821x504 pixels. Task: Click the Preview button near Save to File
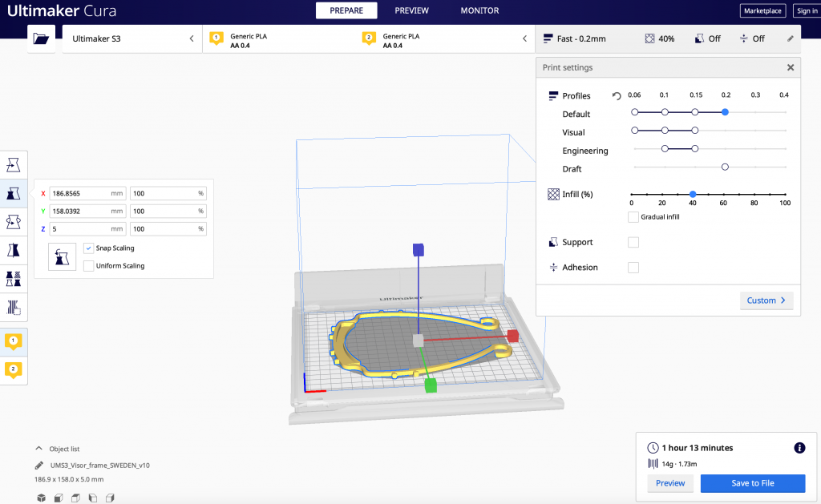tap(670, 483)
